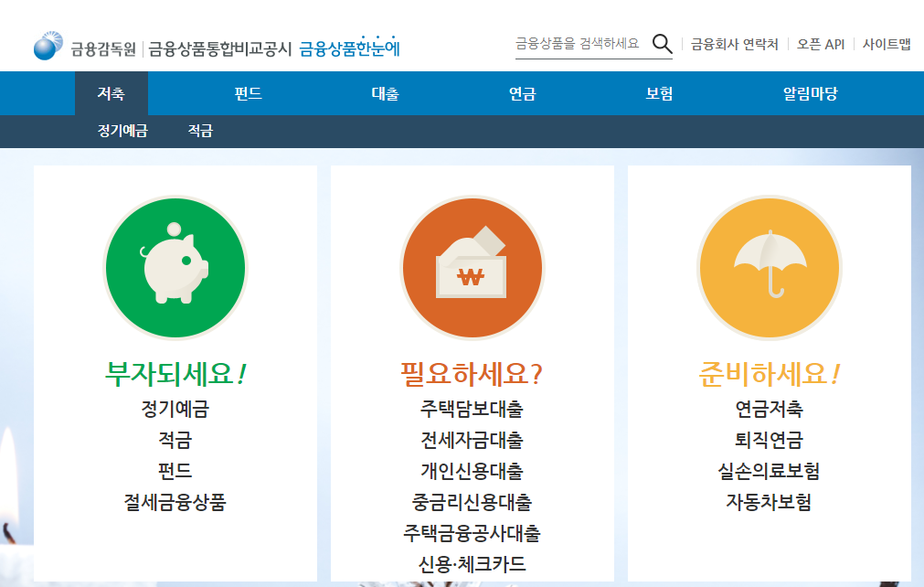Open the 전세자금대출 link
This screenshot has width=924, height=587.
tap(472, 441)
